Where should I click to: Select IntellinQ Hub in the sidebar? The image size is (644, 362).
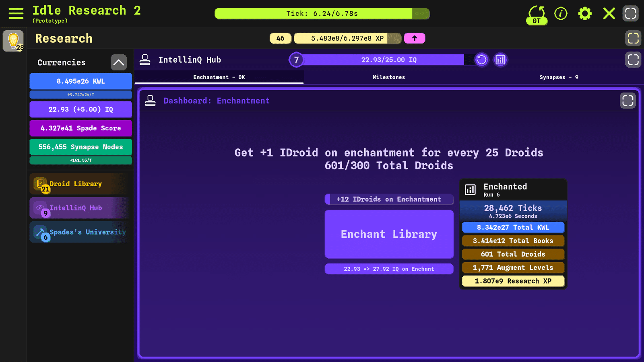[x=80, y=208]
